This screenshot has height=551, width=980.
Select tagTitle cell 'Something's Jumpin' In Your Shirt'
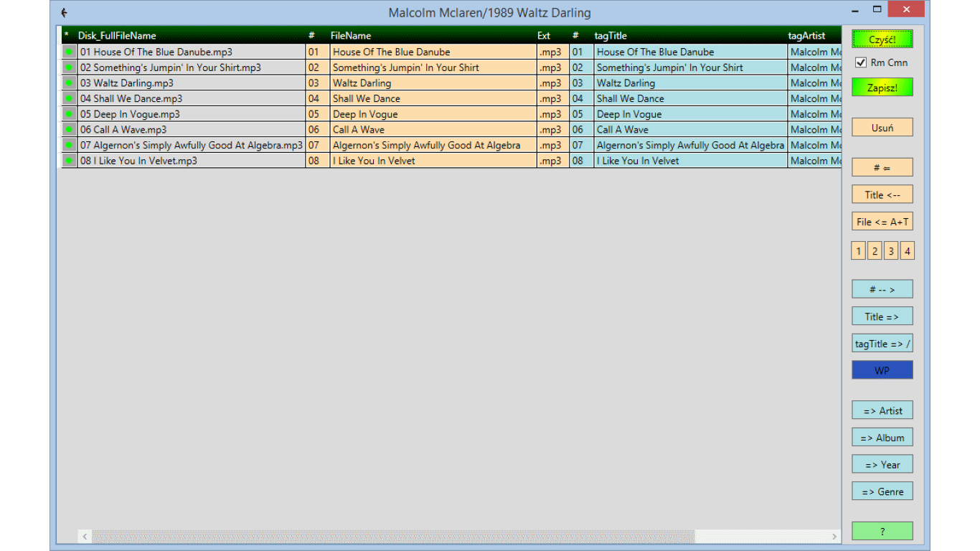[x=690, y=67]
